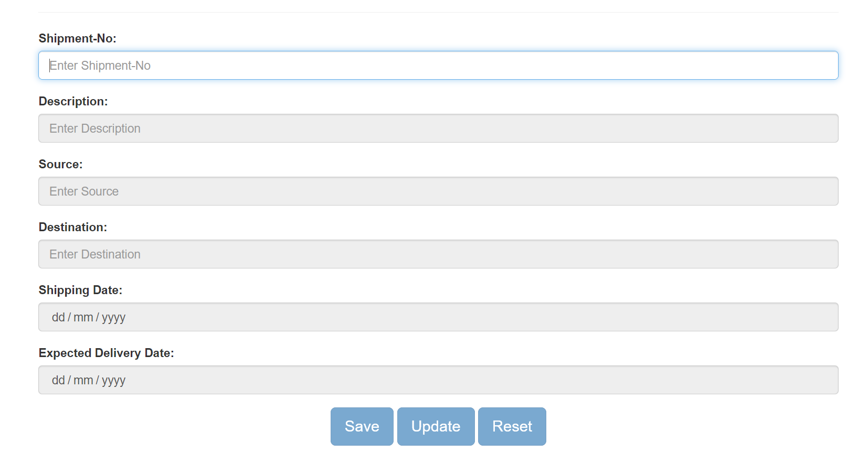The height and width of the screenshot is (453, 868).
Task: Select the day segment of Shipping Date
Action: [x=58, y=317]
